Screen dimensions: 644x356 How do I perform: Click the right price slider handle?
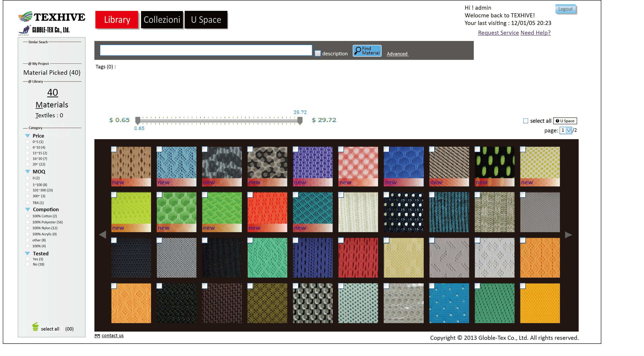(x=300, y=120)
